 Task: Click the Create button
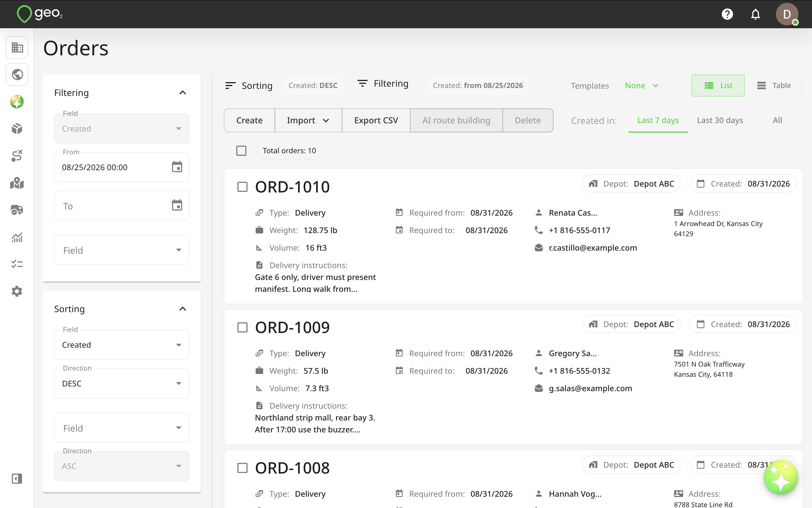(249, 120)
